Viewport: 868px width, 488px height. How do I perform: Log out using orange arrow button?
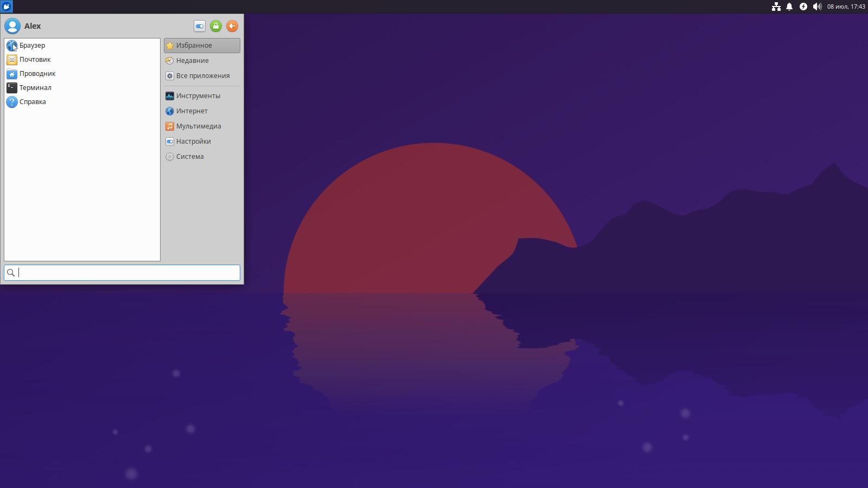[x=232, y=26]
